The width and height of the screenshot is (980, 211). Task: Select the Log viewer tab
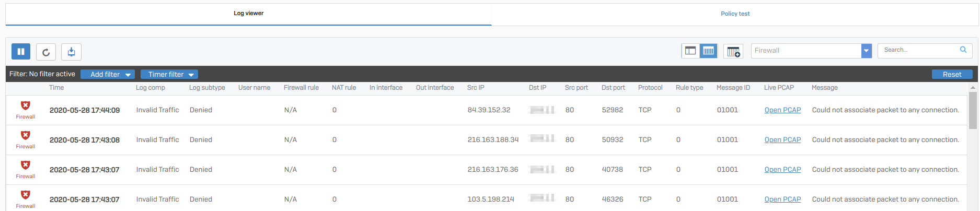point(248,14)
